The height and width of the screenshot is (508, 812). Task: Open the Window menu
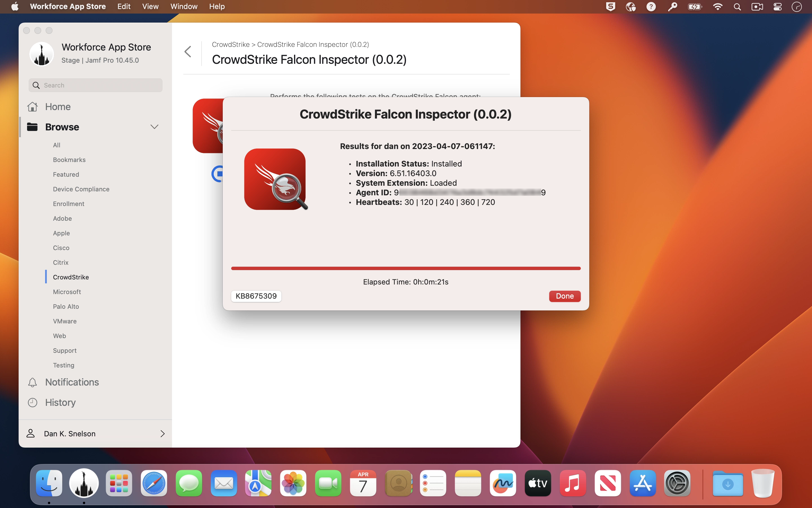click(x=184, y=6)
